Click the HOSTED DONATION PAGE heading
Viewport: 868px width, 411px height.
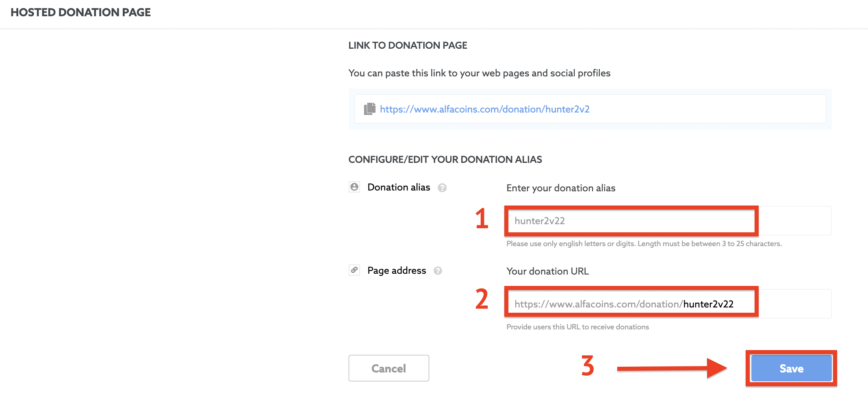coord(80,12)
